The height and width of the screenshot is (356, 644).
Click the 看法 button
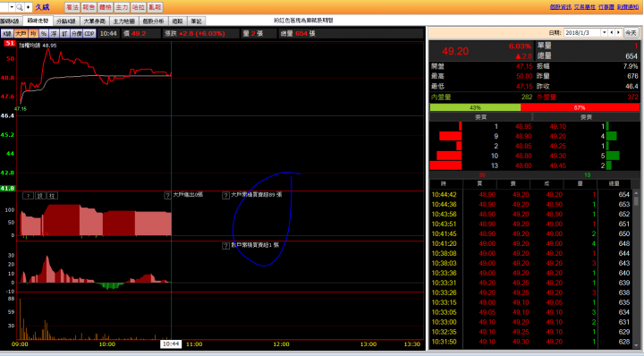click(72, 7)
